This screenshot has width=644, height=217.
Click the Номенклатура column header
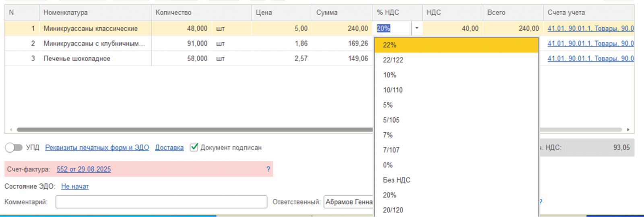(95, 13)
